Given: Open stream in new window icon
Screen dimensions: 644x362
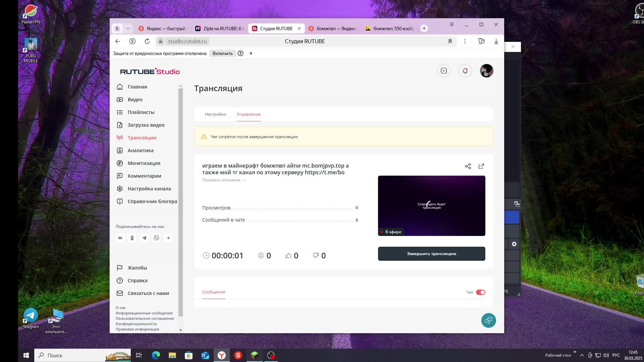Looking at the screenshot, I should [481, 166].
